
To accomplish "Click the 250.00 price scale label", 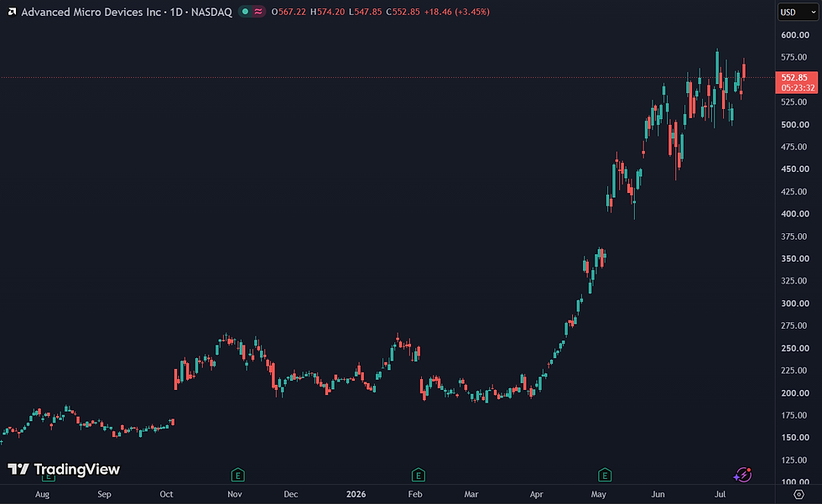I will point(795,348).
